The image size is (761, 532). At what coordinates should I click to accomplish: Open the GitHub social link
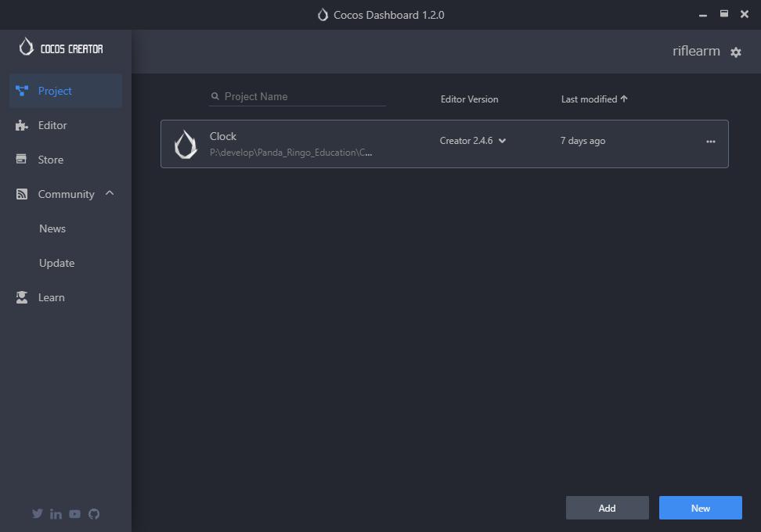pos(94,513)
